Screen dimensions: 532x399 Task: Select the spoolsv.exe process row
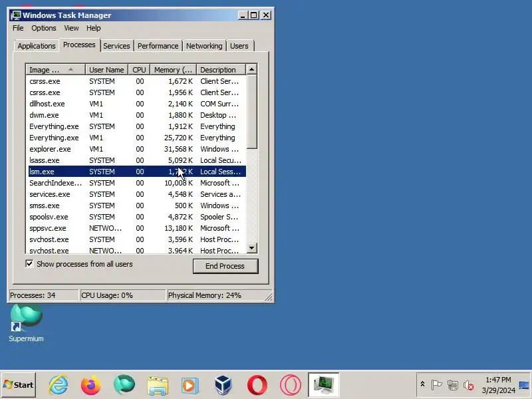tap(136, 217)
